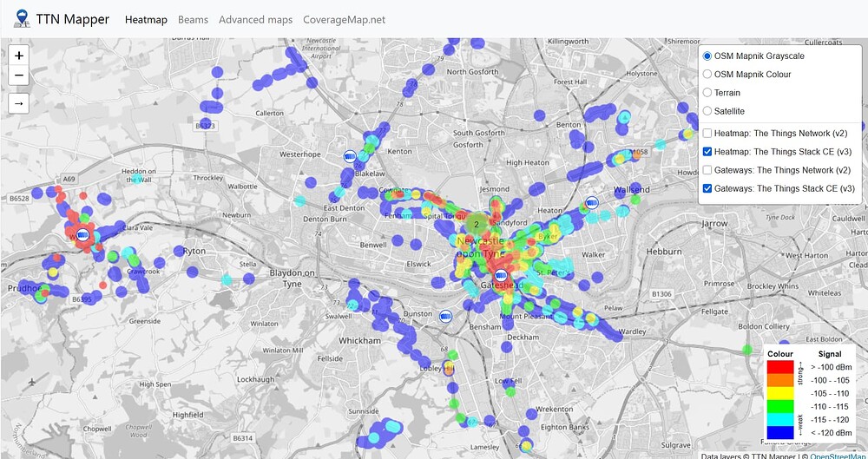
Task: Click the cyan legend swatch
Action: 780,420
